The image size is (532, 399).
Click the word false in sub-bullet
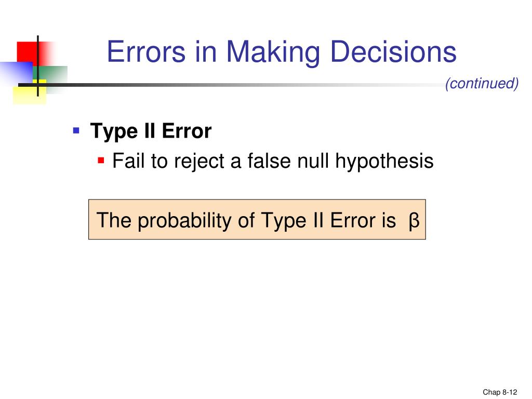[269, 161]
